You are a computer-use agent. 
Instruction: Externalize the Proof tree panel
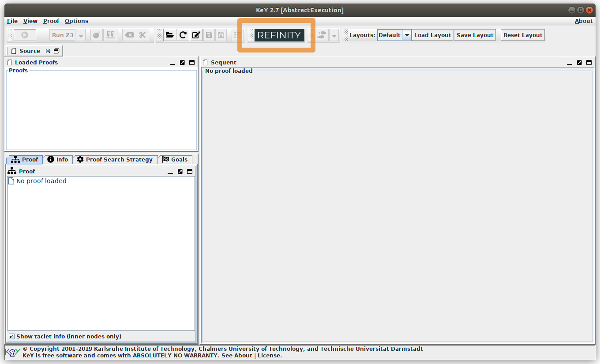pyautogui.click(x=180, y=172)
